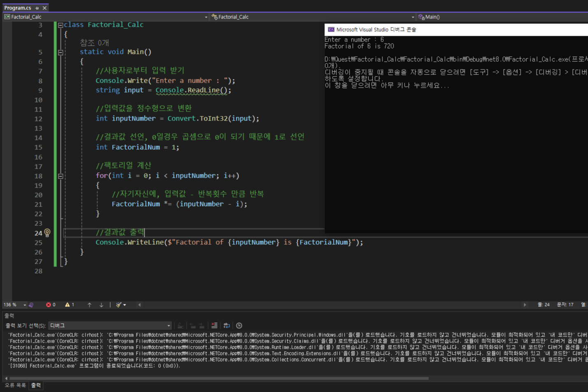Switch to the 오류 목록 tab
The image size is (588, 392).
15,385
